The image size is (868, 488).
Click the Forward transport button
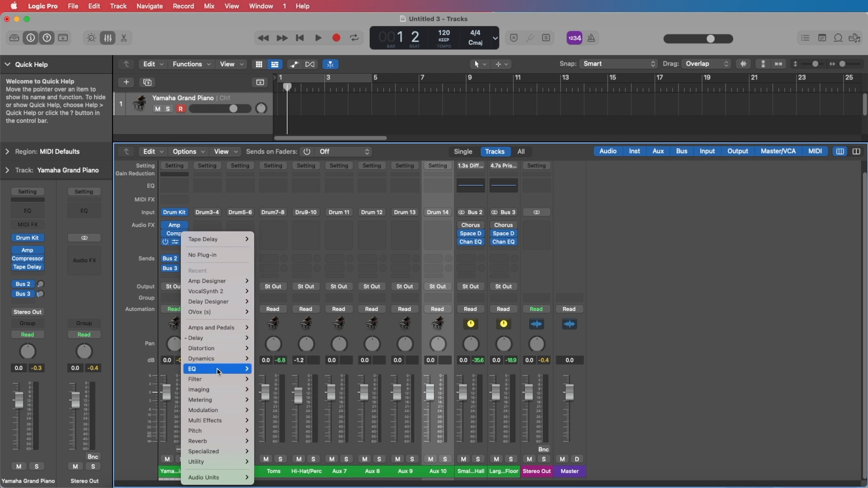(x=282, y=38)
